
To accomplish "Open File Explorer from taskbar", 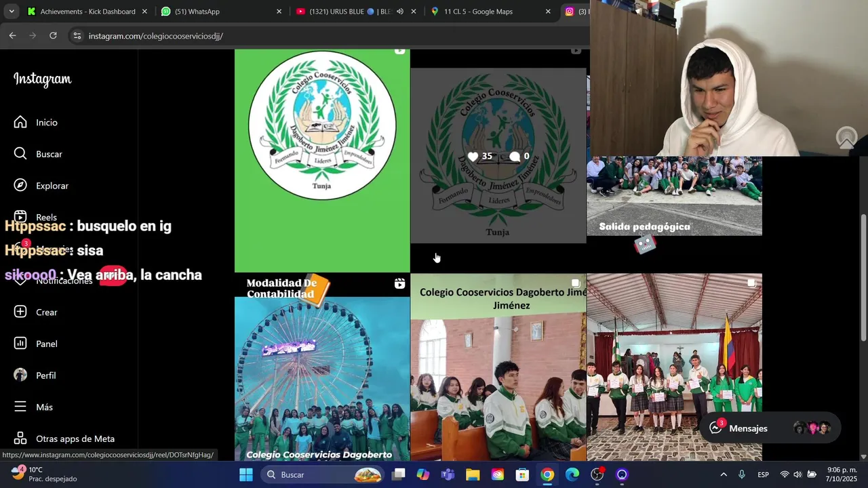I will pos(473,474).
